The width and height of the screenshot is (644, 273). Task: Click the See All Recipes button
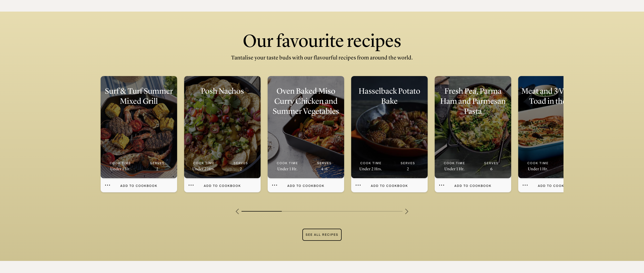[322, 235]
